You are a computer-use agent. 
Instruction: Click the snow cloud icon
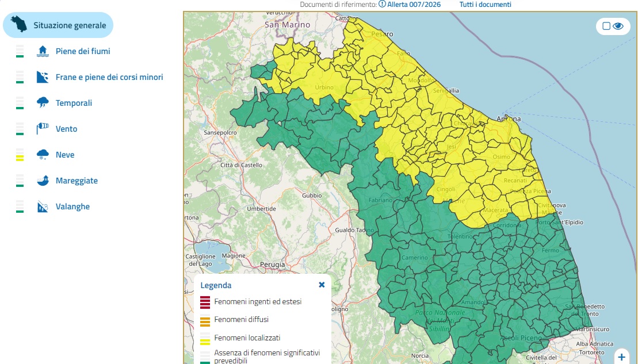[x=42, y=155]
